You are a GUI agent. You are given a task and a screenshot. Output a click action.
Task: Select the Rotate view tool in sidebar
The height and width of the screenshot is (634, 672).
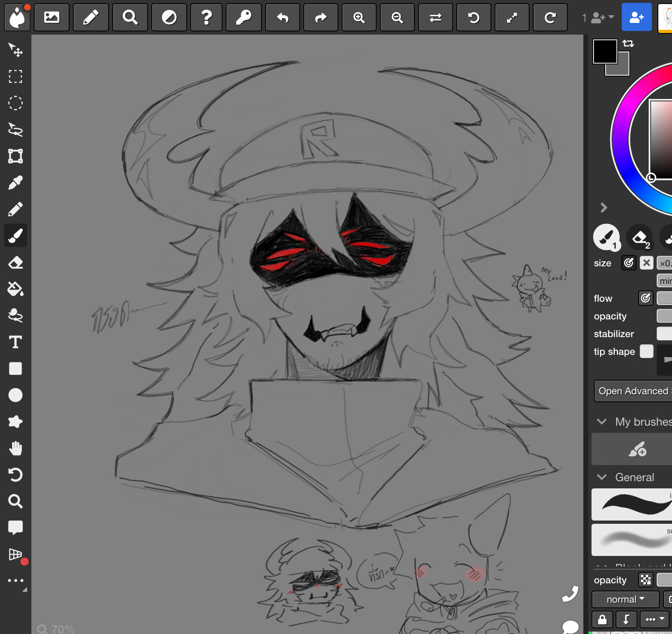pos(15,475)
